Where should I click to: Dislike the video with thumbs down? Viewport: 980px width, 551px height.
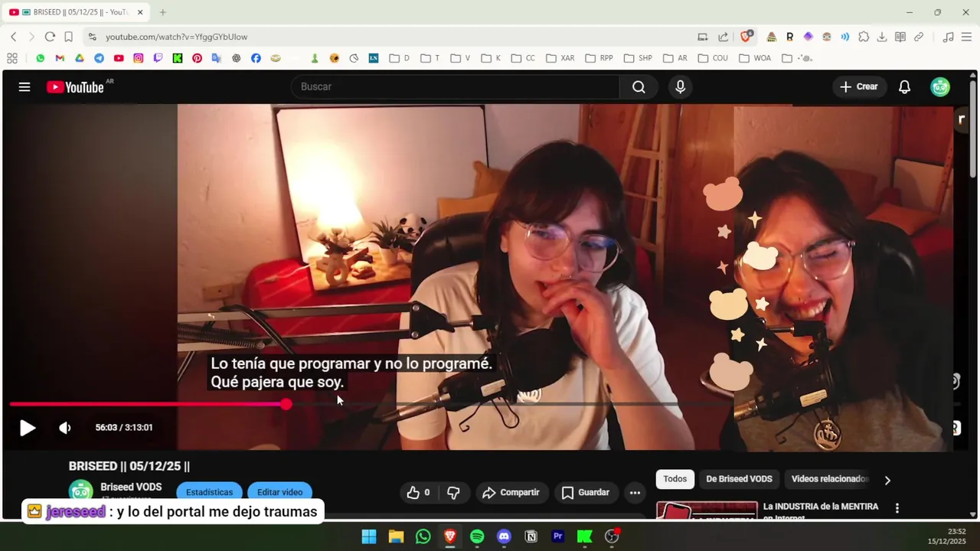coord(453,493)
